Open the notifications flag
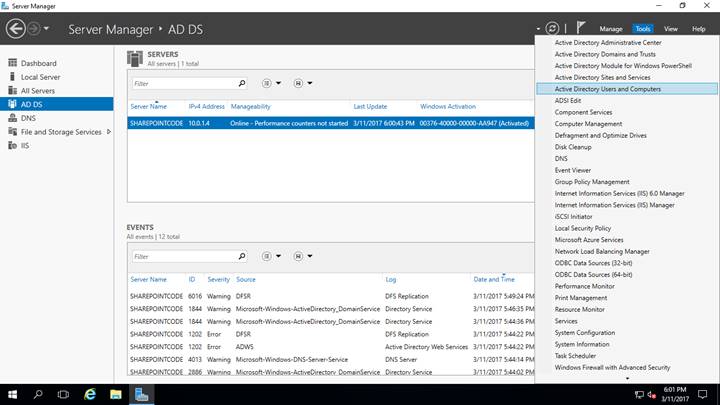The image size is (720, 405). coord(580,28)
